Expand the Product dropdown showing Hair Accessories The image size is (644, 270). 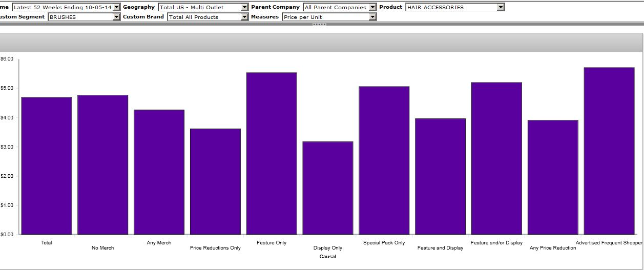click(x=501, y=7)
